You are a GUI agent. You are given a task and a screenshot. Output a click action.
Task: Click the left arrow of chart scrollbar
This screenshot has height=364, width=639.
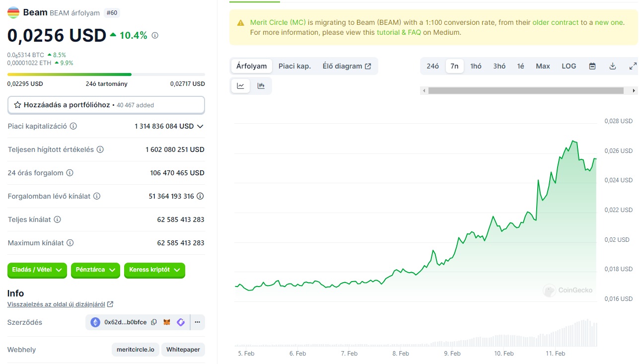[x=424, y=90]
